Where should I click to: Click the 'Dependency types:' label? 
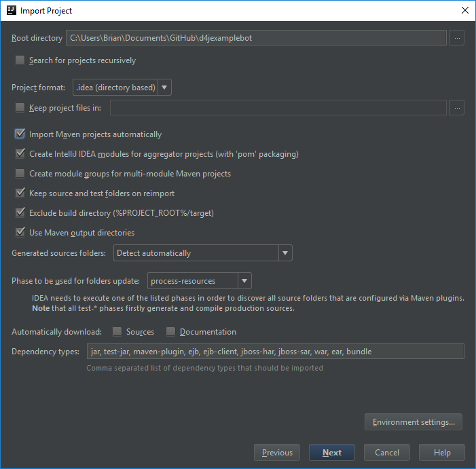45,352
